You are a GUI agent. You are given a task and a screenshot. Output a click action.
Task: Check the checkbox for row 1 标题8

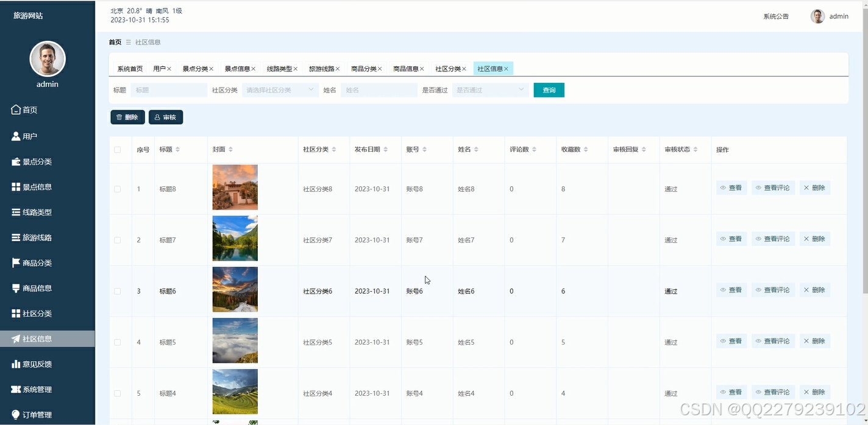(118, 189)
